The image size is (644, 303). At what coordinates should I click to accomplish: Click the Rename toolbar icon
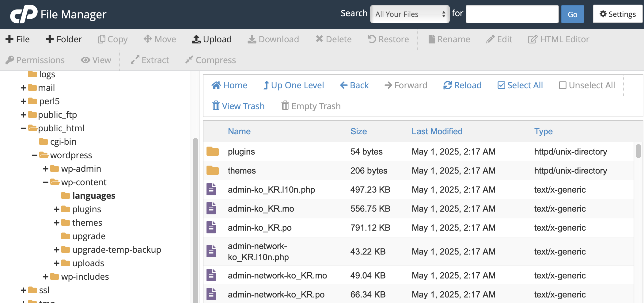[x=432, y=39]
